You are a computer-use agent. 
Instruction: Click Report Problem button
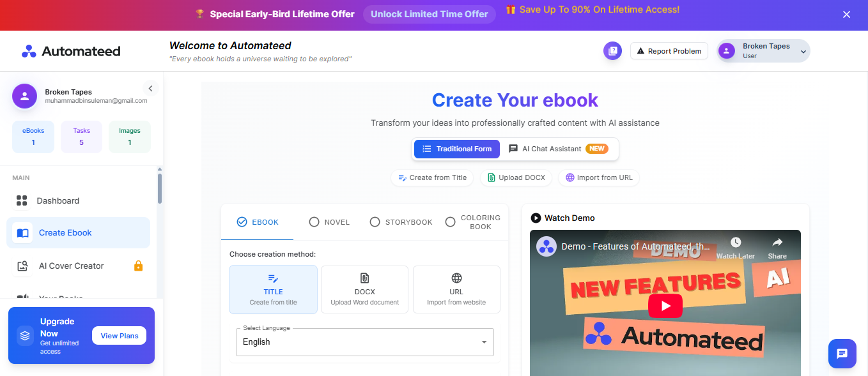pyautogui.click(x=669, y=51)
